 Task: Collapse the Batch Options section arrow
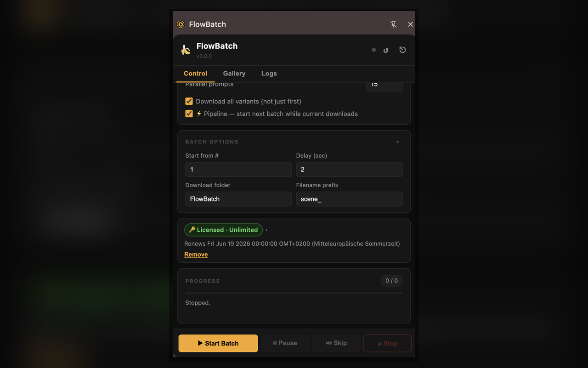coord(397,142)
